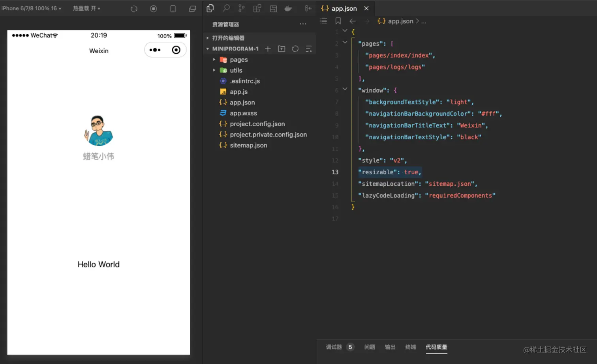The image size is (597, 364).
Task: Open the search icon in activity bar
Action: 226,8
